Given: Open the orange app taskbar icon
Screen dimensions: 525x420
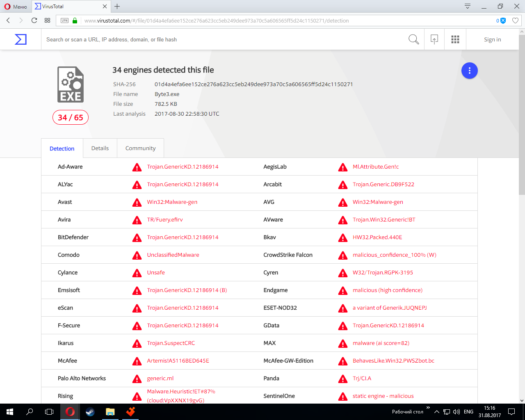Looking at the screenshot, I should 130,412.
